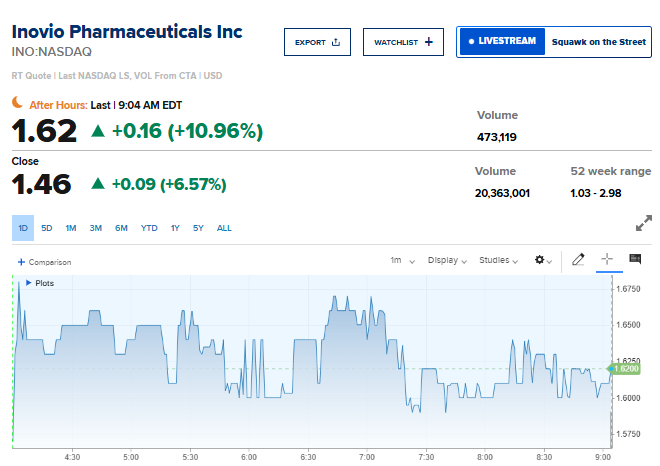Switch to the 1Y range
The height and width of the screenshot is (466, 660).
[175, 228]
